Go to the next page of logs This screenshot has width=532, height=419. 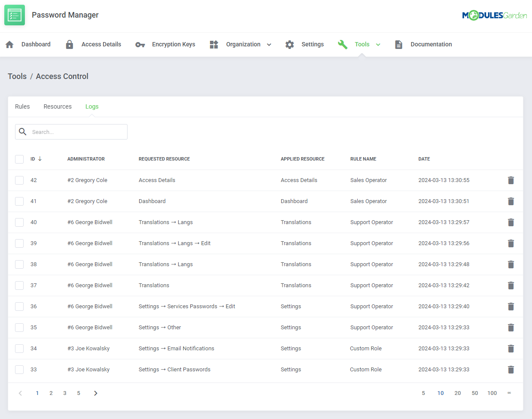96,393
